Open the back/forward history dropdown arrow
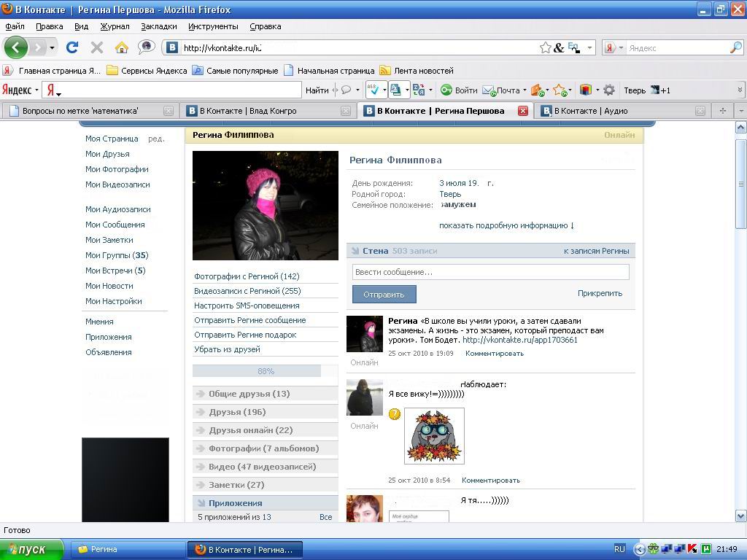Image resolution: width=747 pixels, height=560 pixels. pos(52,47)
